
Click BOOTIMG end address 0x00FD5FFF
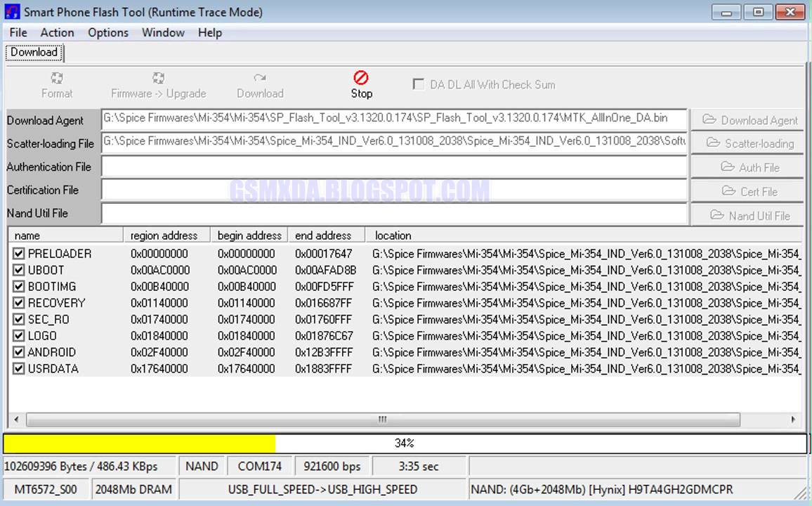(325, 287)
